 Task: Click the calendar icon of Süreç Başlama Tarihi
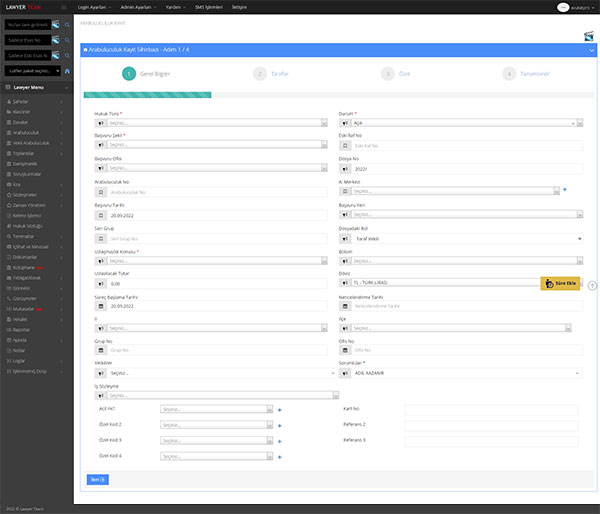click(101, 306)
